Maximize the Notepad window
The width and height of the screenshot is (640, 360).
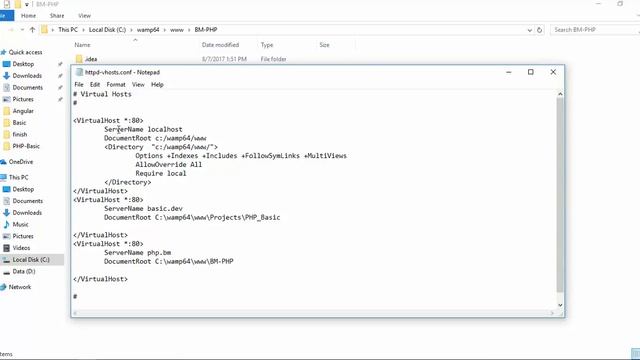click(x=531, y=72)
